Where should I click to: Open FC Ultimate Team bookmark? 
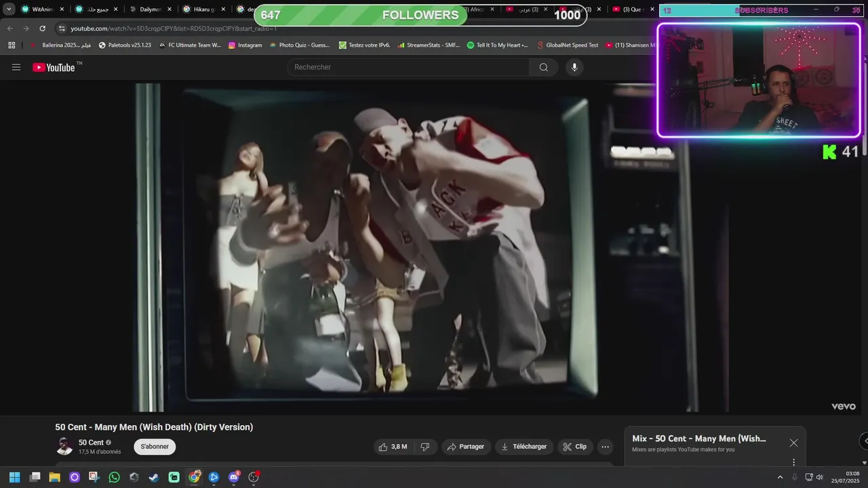pyautogui.click(x=190, y=45)
